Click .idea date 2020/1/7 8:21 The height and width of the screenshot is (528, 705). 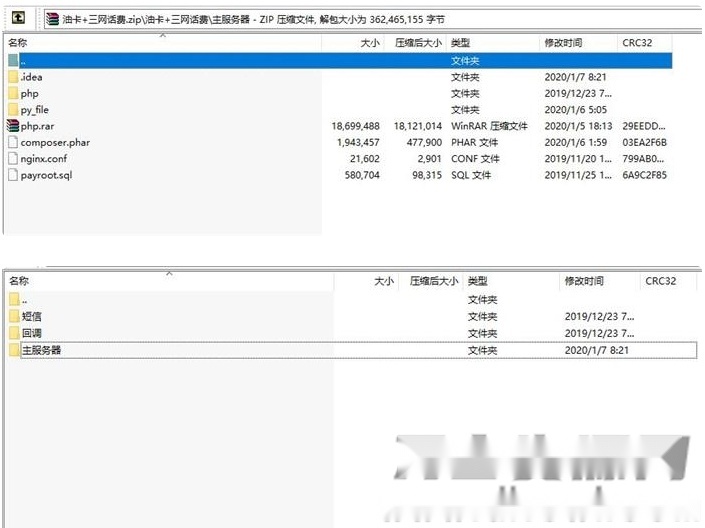(x=576, y=77)
